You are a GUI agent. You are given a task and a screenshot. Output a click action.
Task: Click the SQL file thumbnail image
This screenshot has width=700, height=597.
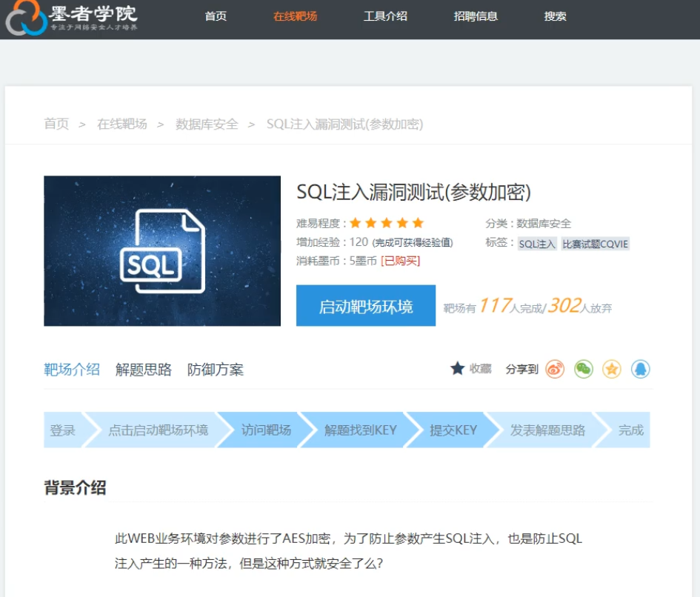162,250
